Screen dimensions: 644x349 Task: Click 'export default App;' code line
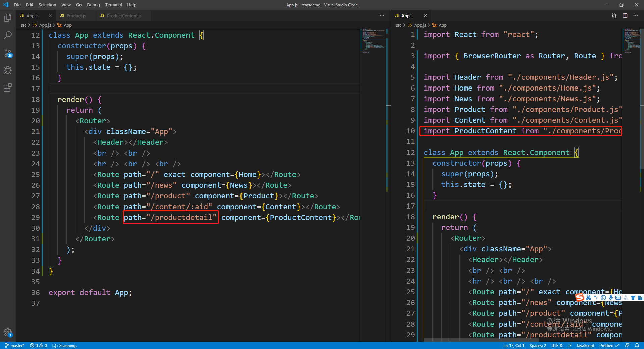click(90, 292)
